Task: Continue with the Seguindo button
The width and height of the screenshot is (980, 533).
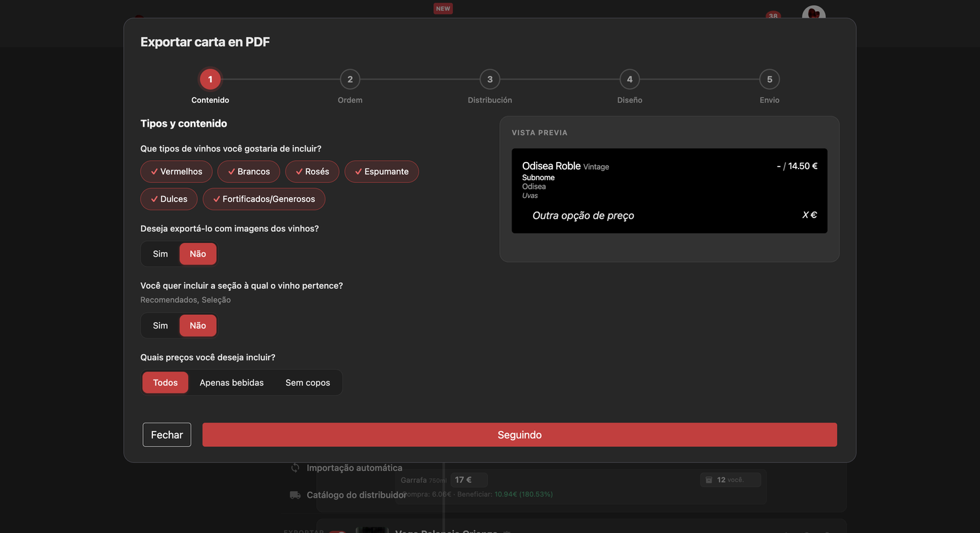Action: (x=519, y=435)
